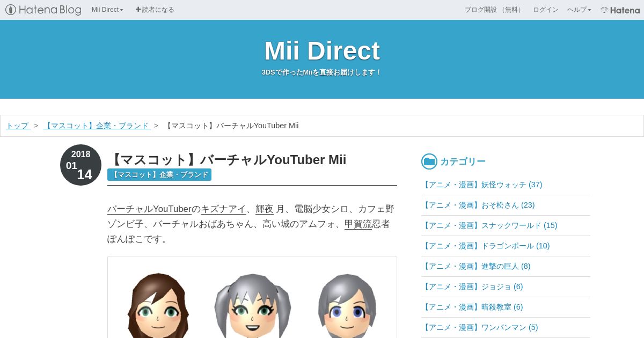Image resolution: width=644 pixels, height=338 pixels.
Task: Follow the 甲賀流 keyword link
Action: click(358, 224)
